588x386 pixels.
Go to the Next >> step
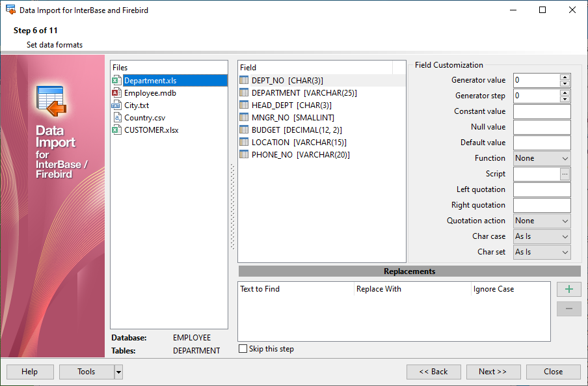(x=493, y=372)
